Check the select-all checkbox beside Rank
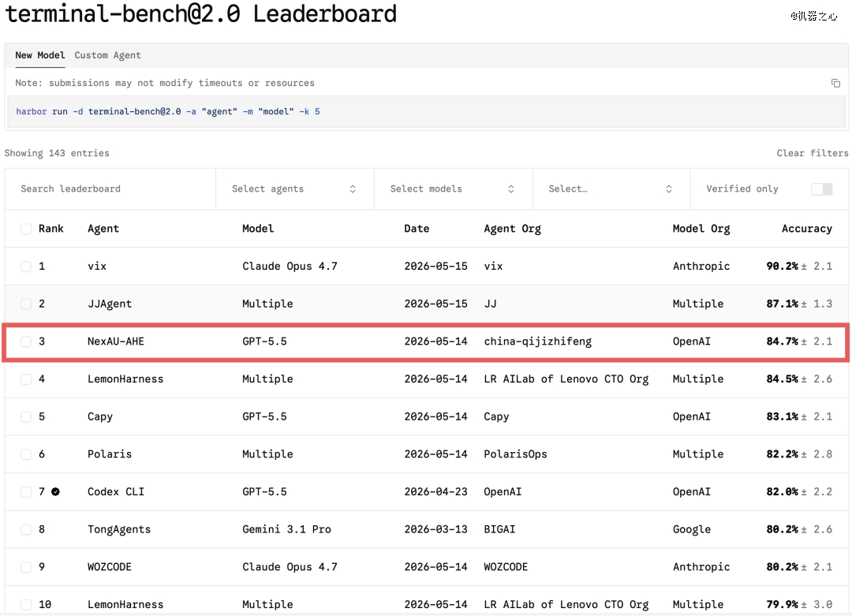This screenshot has width=852, height=616. pyautogui.click(x=26, y=229)
